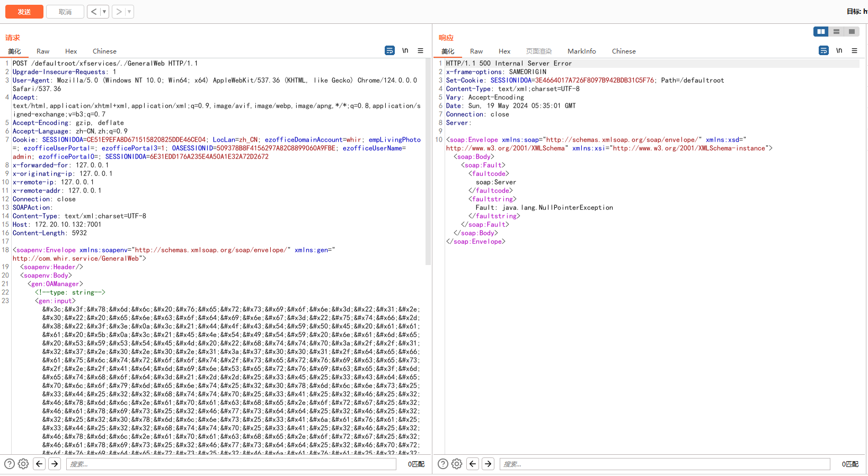The height and width of the screenshot is (476, 868).
Task: Toggle word wrap icon in request panel
Action: click(389, 51)
